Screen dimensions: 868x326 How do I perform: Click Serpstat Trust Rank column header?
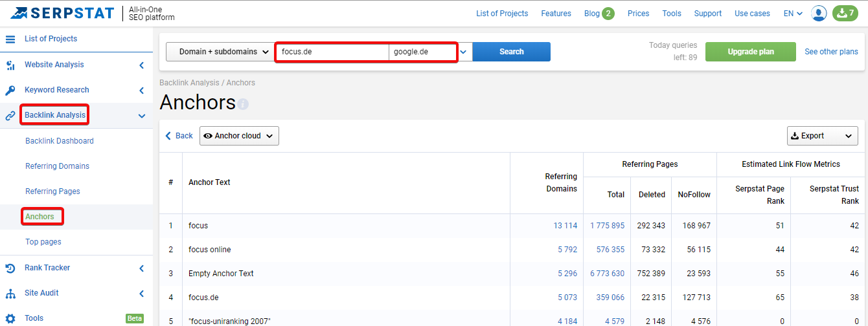click(x=834, y=195)
